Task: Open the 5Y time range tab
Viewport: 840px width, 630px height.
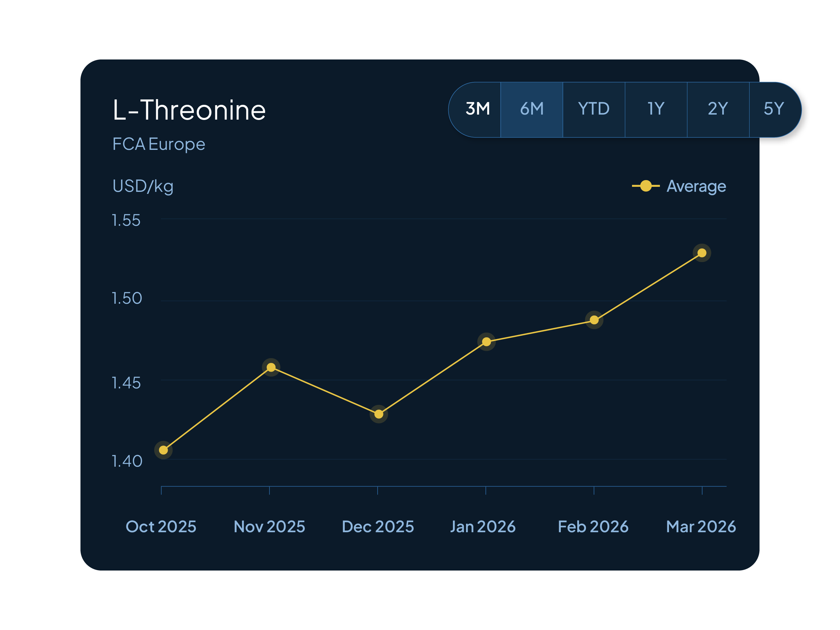Action: tap(773, 109)
